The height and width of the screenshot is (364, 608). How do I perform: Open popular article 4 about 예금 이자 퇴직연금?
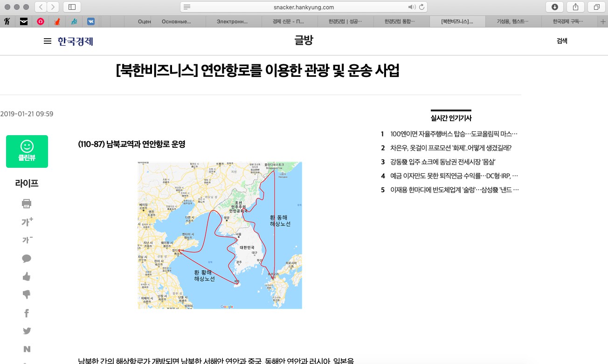[x=454, y=176]
